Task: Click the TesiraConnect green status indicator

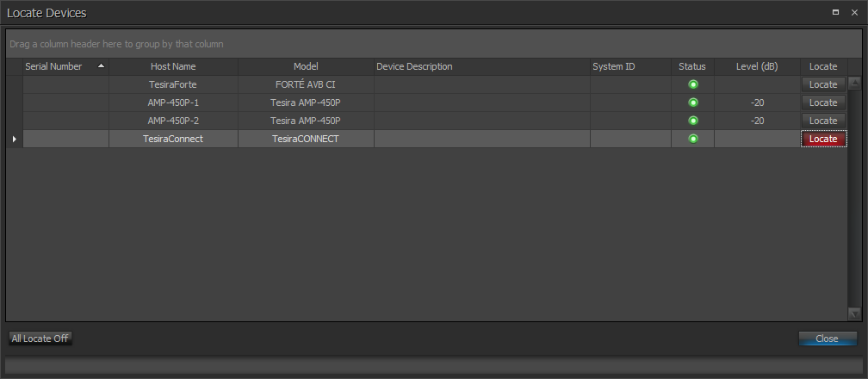Action: tap(692, 139)
